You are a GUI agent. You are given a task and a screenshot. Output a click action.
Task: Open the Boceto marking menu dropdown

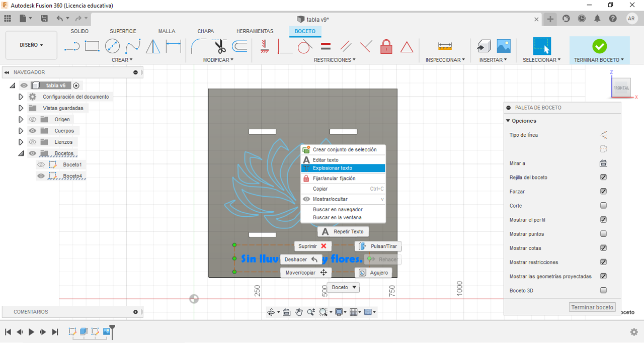point(343,287)
